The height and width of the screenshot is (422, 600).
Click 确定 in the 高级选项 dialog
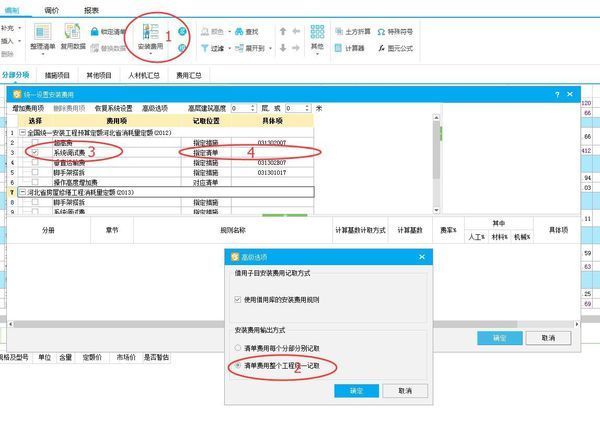click(x=356, y=391)
